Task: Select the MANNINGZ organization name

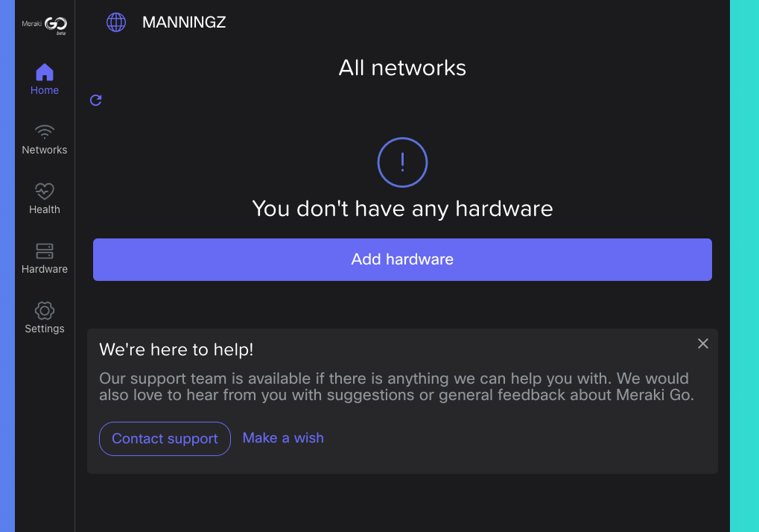Action: (x=184, y=22)
